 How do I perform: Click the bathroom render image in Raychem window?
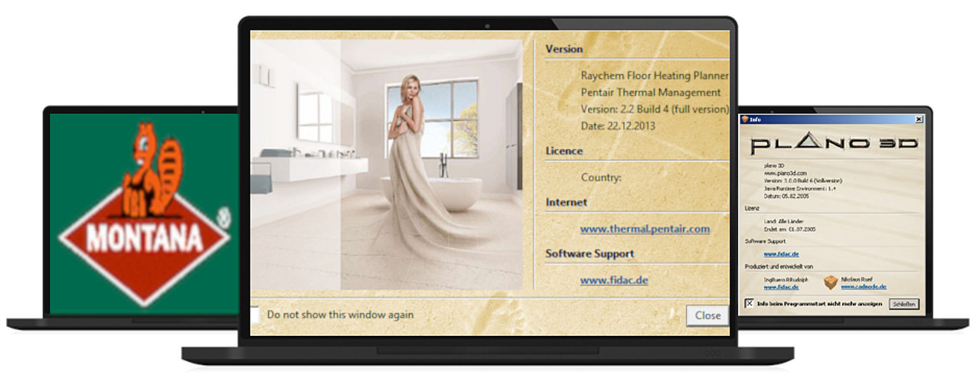pyautogui.click(x=387, y=165)
